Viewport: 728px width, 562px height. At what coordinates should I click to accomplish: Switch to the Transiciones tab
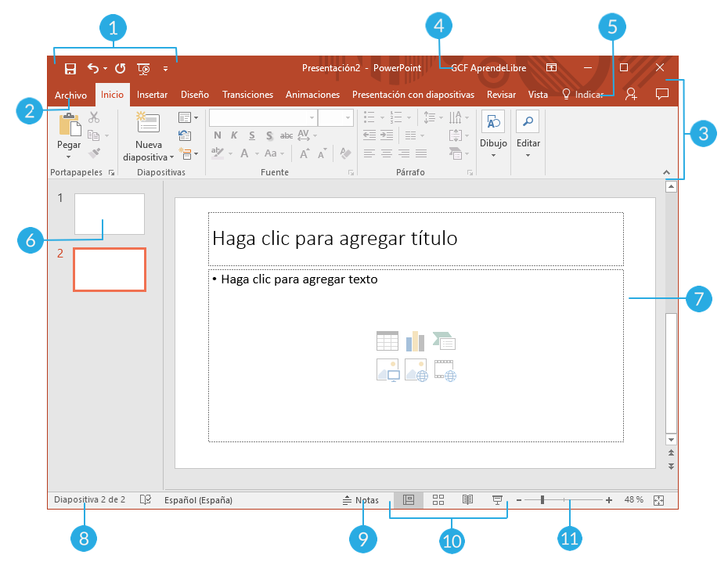pyautogui.click(x=247, y=95)
